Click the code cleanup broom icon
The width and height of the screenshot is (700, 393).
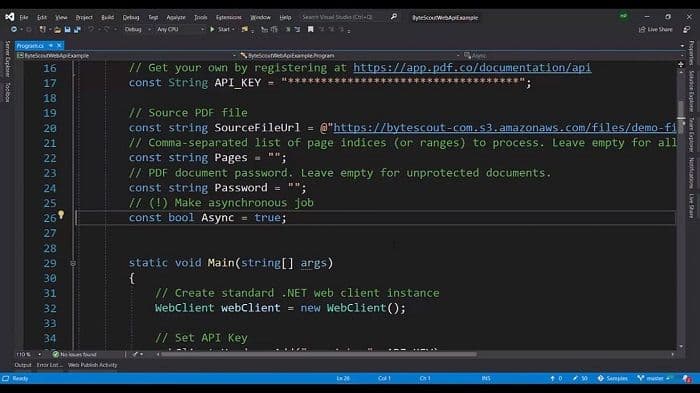click(135, 355)
